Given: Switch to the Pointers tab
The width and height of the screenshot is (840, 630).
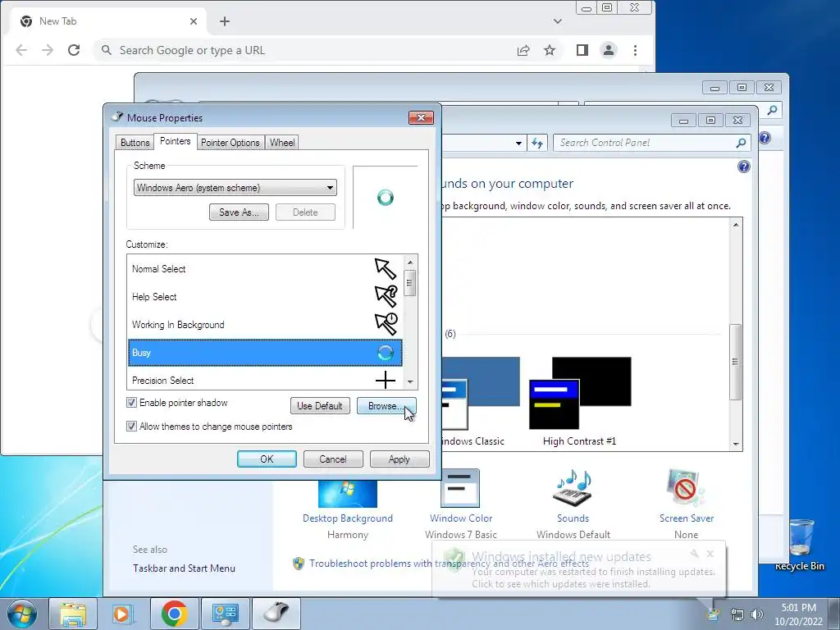Looking at the screenshot, I should [x=176, y=141].
